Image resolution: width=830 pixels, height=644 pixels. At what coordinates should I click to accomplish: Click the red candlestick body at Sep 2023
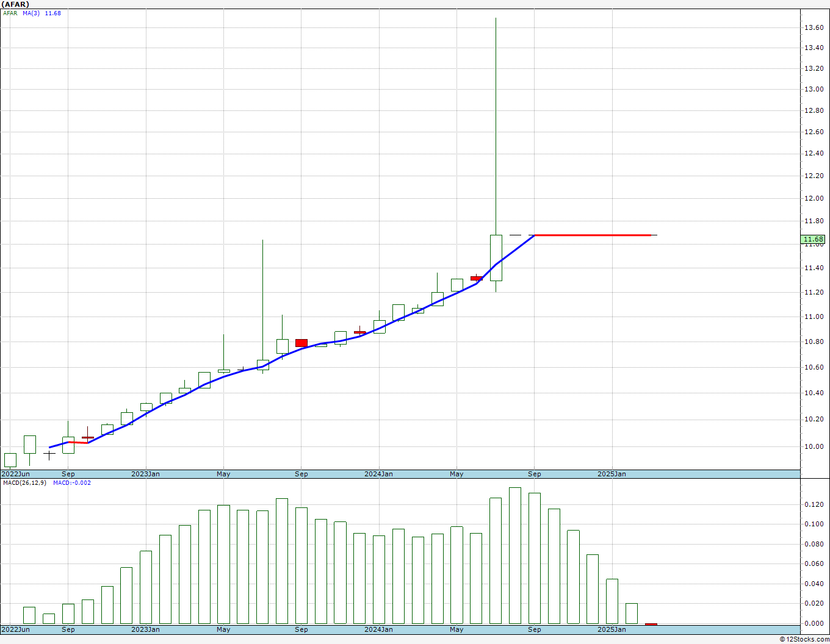click(x=301, y=343)
